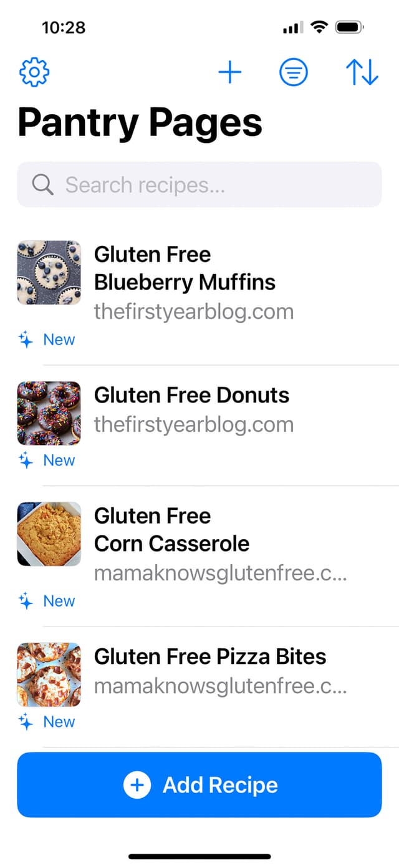Tap the Blueberry Muffins thumbnail image
399x868 pixels.
49,272
